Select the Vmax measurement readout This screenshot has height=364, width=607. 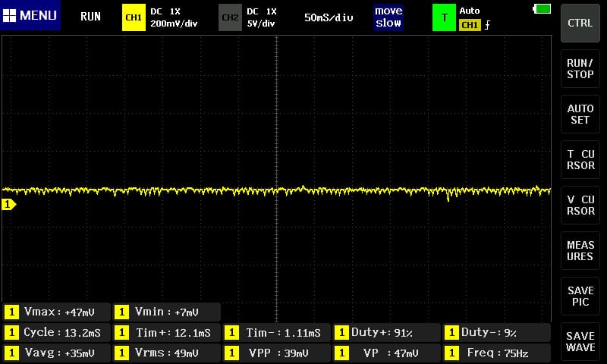pos(57,312)
